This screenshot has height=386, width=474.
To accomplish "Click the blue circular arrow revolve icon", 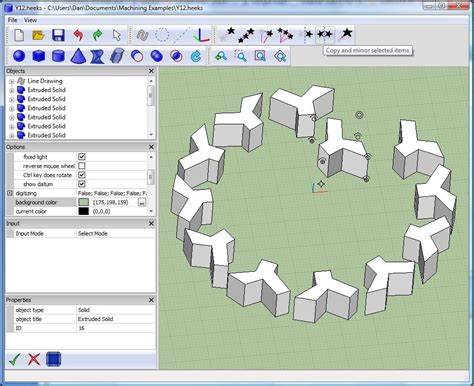I will tap(196, 56).
